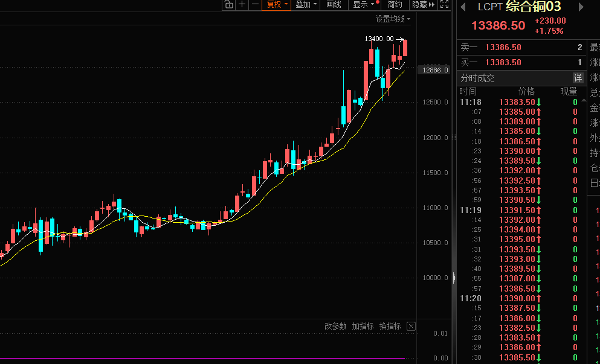Click the lock icon in chart toolbar

pyautogui.click(x=229, y=5)
